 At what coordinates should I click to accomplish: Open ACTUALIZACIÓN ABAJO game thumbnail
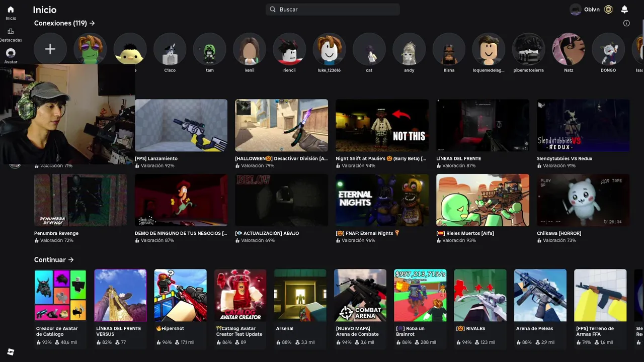coord(281,200)
